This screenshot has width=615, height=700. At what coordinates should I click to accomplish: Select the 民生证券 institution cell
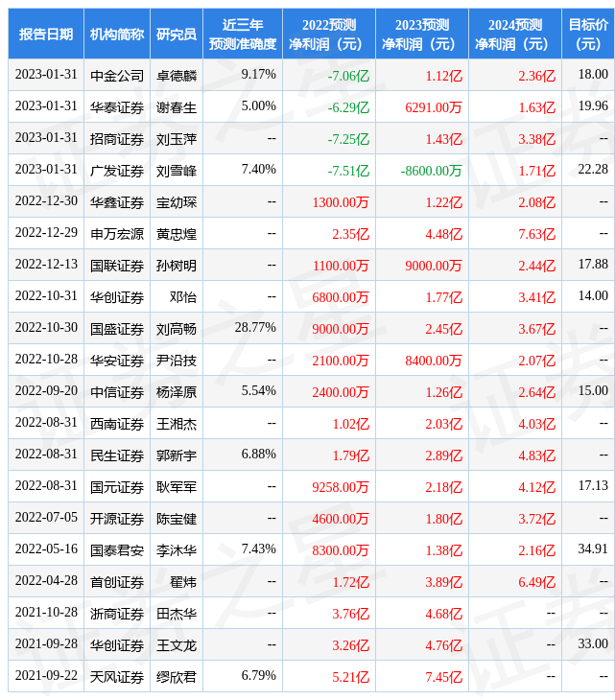(x=117, y=455)
